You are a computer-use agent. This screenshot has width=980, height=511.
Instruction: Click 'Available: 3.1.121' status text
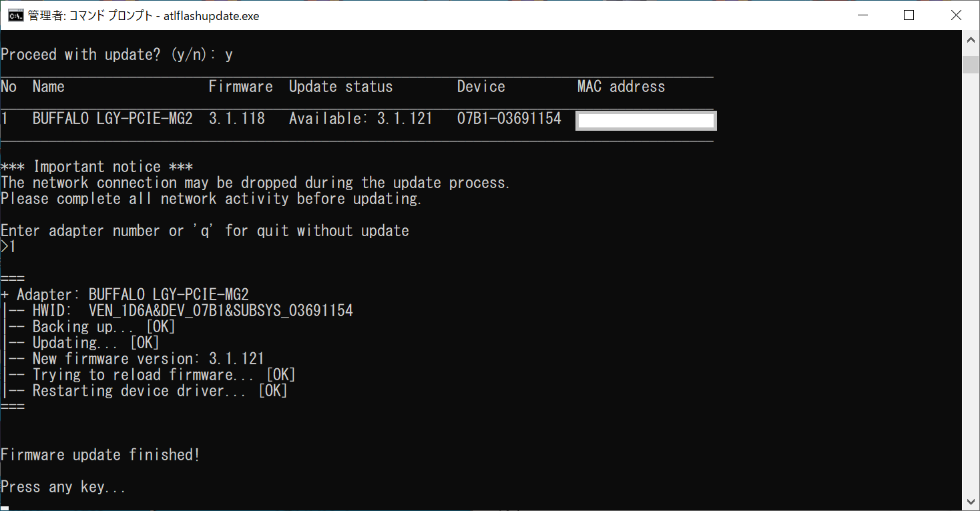(x=360, y=119)
